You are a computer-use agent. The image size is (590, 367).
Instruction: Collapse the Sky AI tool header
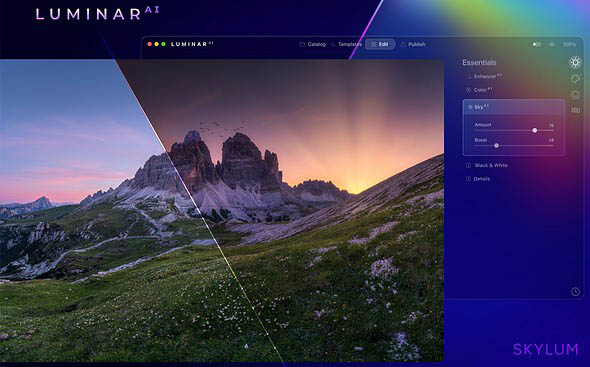[514, 107]
